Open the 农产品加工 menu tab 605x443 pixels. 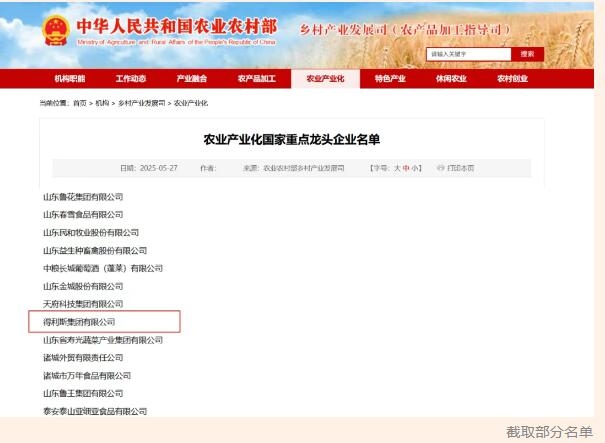(257, 79)
